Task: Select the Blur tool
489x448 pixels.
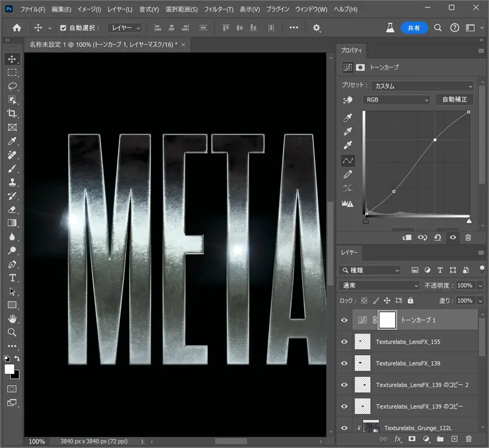Action: point(12,237)
